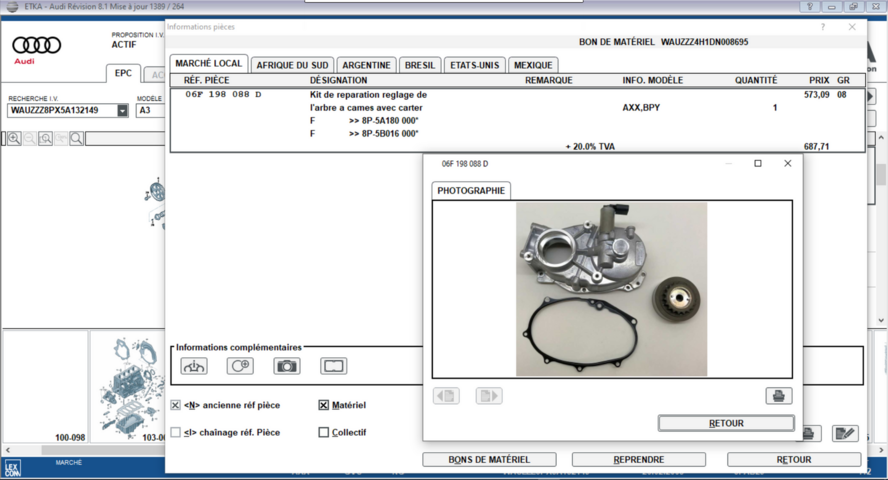Open the first complementary information icon
The height and width of the screenshot is (480, 888).
point(194,366)
